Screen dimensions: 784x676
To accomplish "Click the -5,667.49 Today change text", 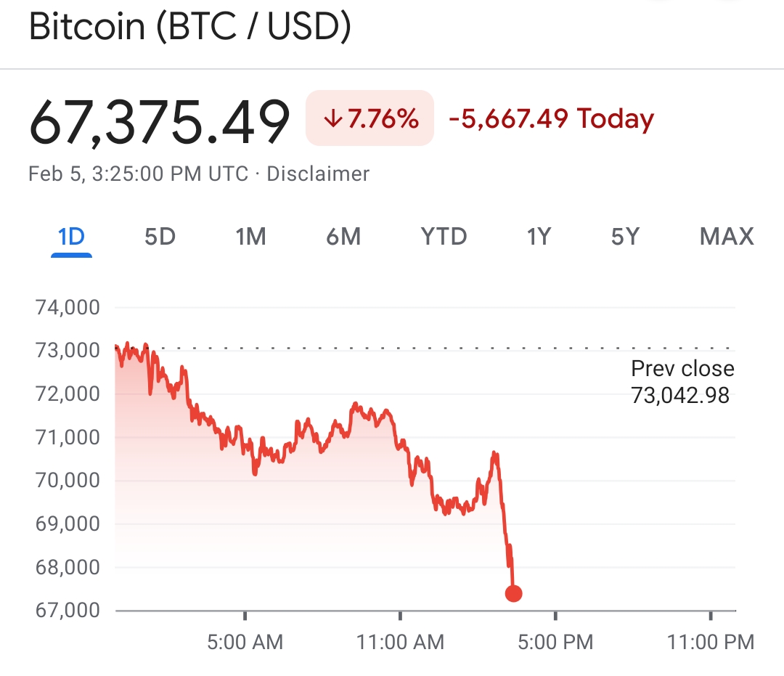I will 552,119.
